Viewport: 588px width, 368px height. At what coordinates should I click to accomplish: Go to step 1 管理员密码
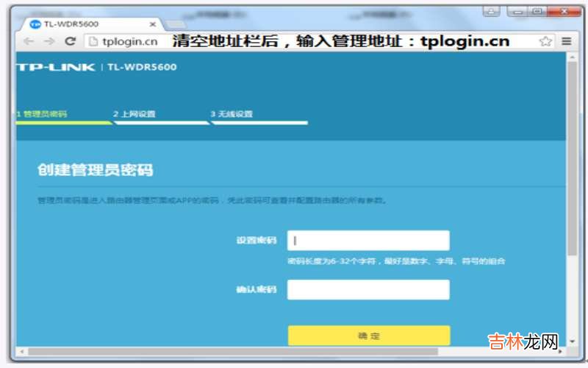point(43,114)
